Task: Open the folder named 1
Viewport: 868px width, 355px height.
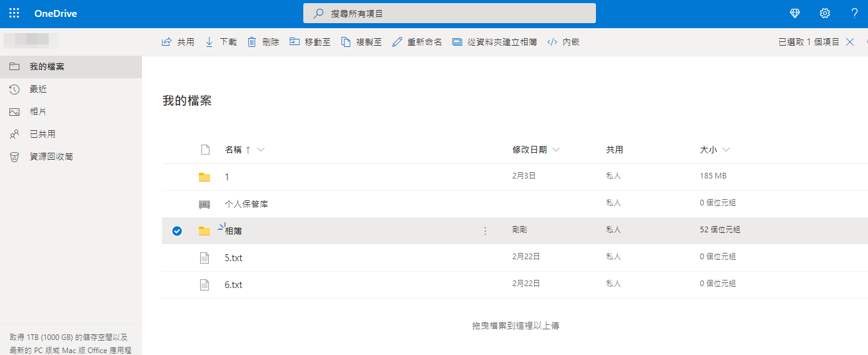Action: (226, 177)
